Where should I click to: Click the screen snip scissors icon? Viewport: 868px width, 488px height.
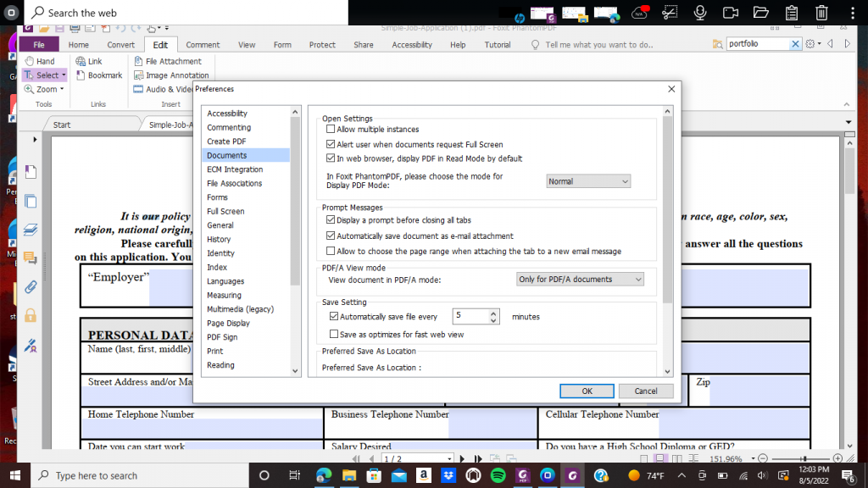(670, 12)
